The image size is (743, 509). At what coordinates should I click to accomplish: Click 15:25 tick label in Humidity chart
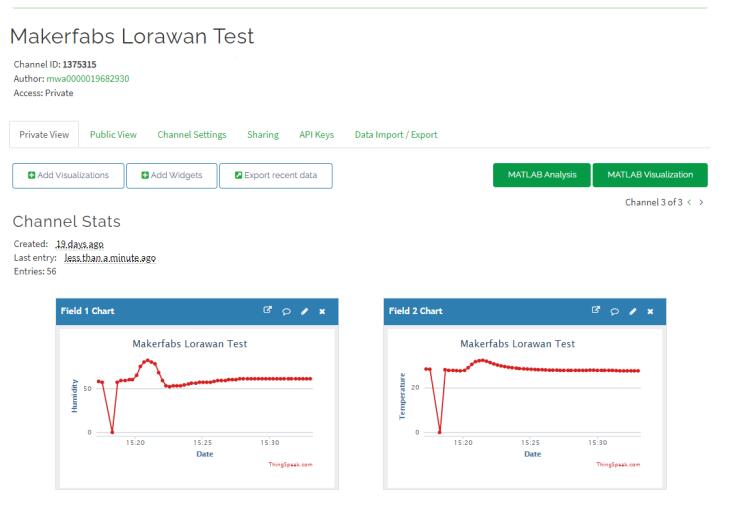(202, 443)
